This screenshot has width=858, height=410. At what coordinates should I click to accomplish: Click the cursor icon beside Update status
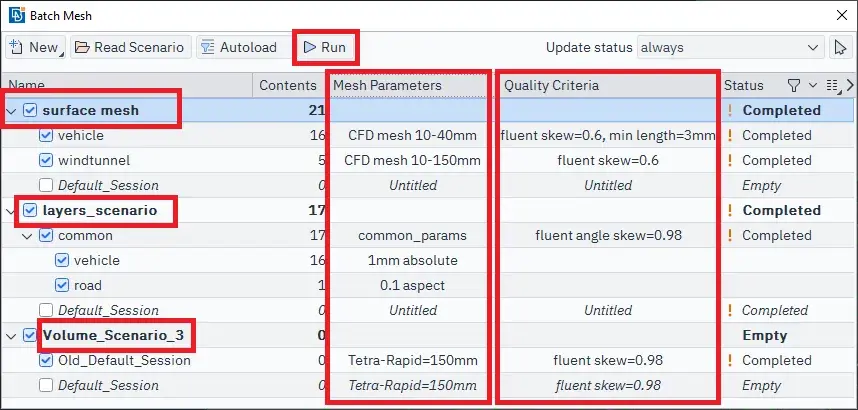pos(842,47)
